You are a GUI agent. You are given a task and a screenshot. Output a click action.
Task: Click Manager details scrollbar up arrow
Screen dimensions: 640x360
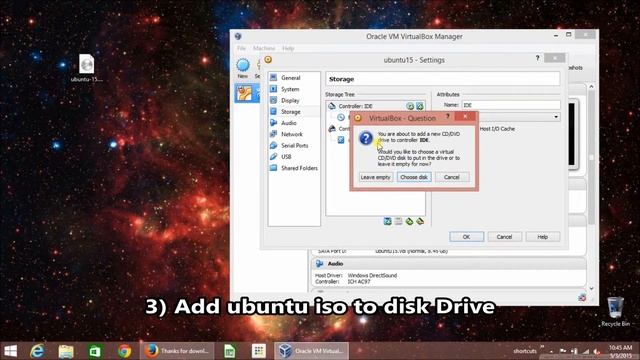591,87
